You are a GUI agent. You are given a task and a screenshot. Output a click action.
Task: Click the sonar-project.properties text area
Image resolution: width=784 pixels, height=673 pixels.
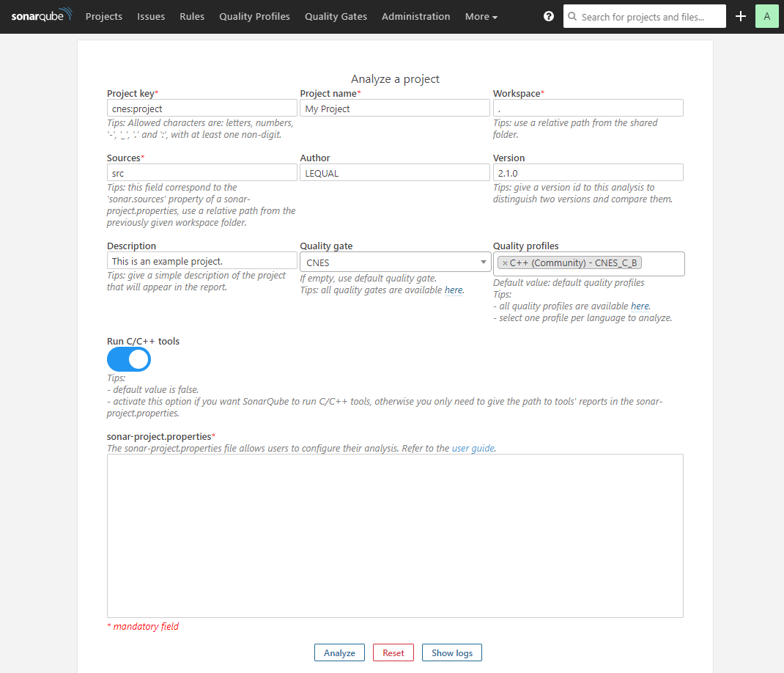[x=395, y=536]
